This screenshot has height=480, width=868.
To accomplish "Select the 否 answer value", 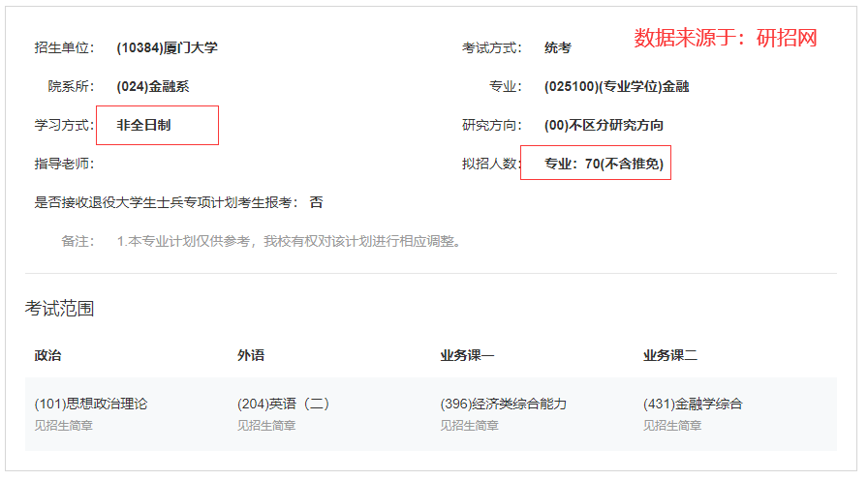I will click(316, 203).
